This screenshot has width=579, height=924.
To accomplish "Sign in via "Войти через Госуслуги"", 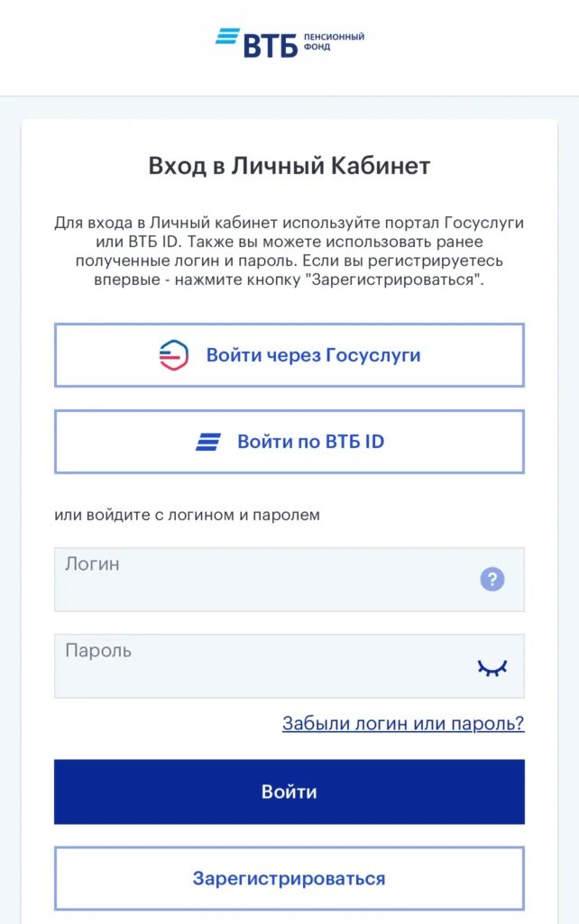I will (289, 354).
